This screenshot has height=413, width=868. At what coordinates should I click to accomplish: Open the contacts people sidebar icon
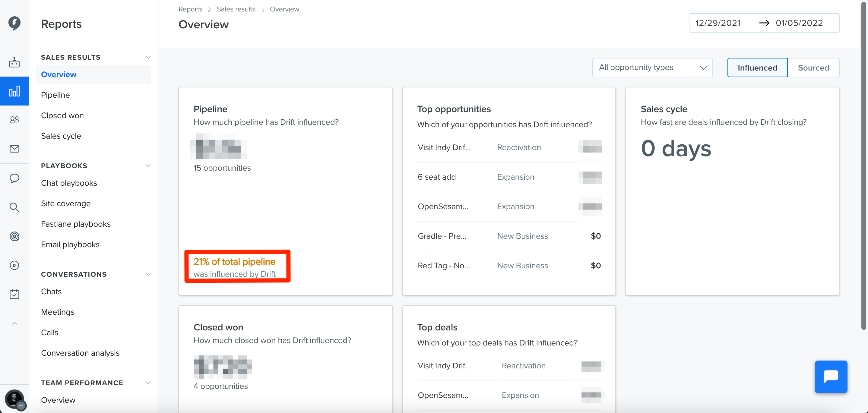(14, 120)
